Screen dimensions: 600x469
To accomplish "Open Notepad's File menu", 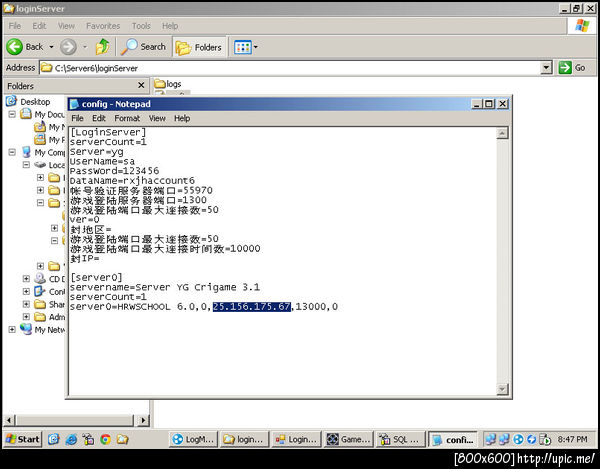I will pos(77,119).
